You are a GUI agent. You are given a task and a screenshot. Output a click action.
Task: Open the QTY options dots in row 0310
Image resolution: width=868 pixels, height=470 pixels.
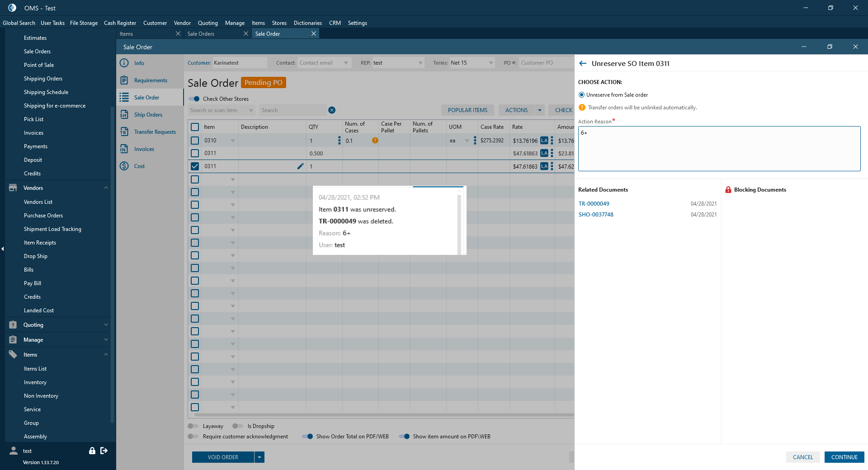click(339, 141)
